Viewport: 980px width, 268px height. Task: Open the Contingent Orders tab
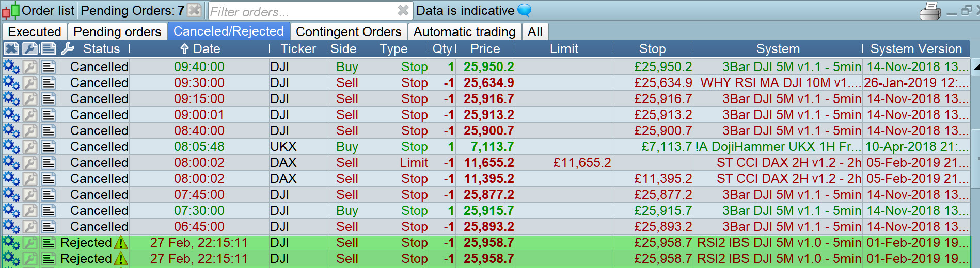[349, 32]
